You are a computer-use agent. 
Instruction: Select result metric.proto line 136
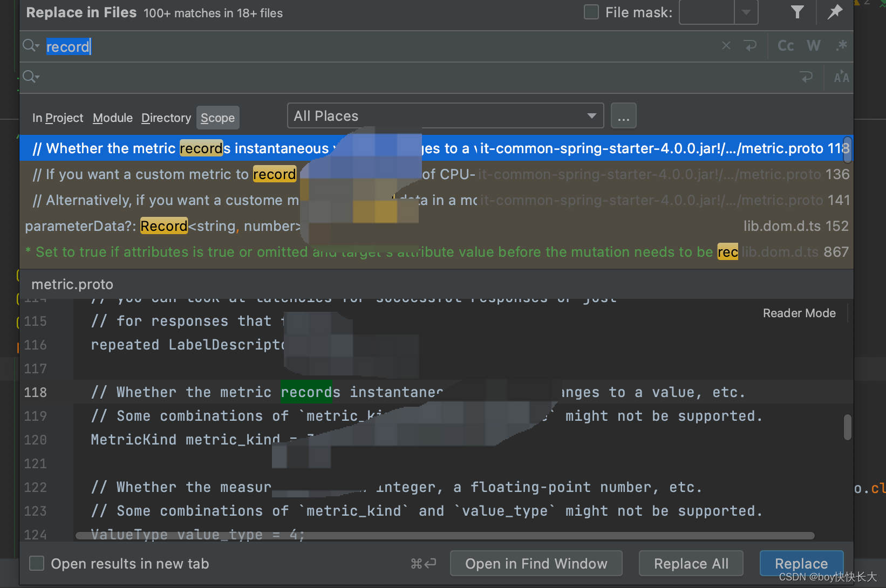coord(436,174)
